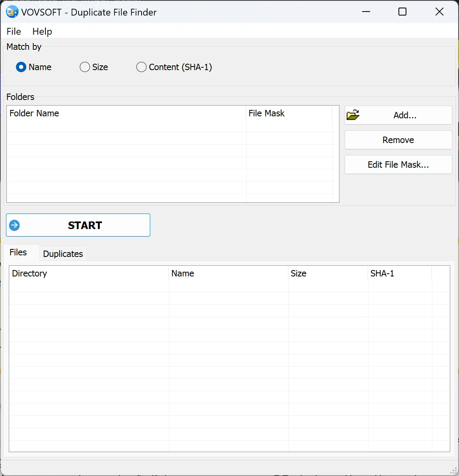459x476 pixels.
Task: Sort results by Size column header
Action: click(x=328, y=273)
